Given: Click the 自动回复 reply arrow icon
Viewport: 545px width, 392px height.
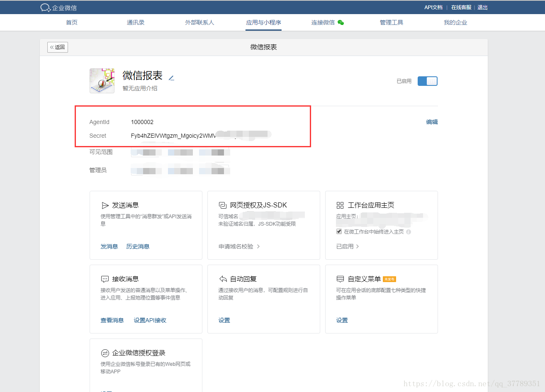Looking at the screenshot, I should click(223, 279).
